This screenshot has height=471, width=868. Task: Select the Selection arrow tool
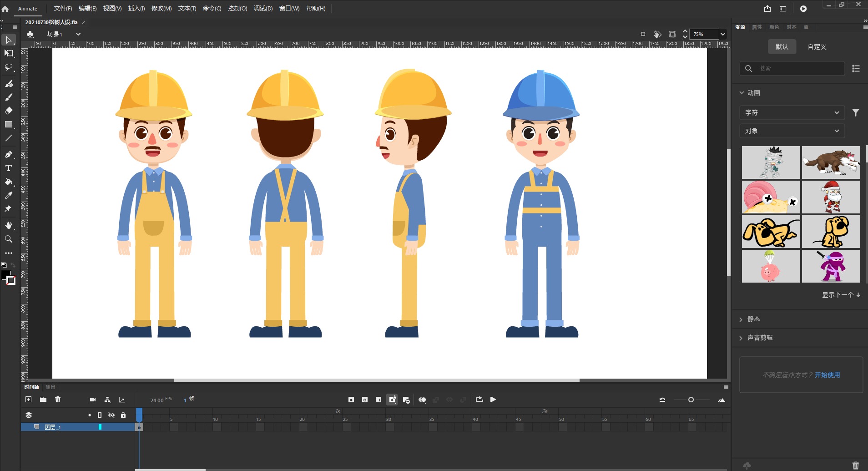pos(9,40)
